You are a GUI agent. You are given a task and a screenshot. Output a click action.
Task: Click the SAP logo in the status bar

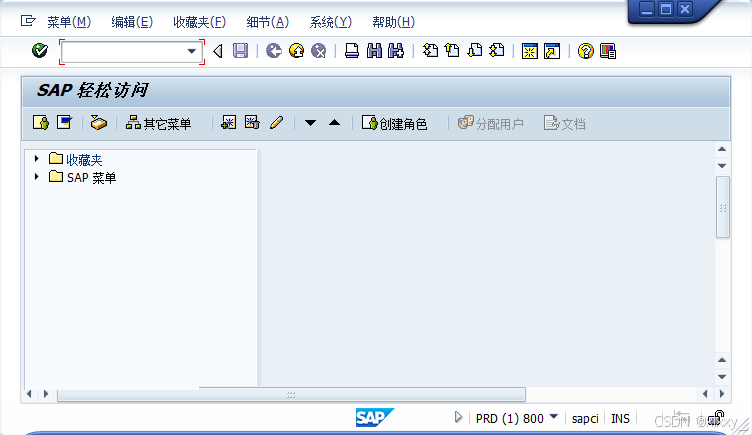coord(375,417)
